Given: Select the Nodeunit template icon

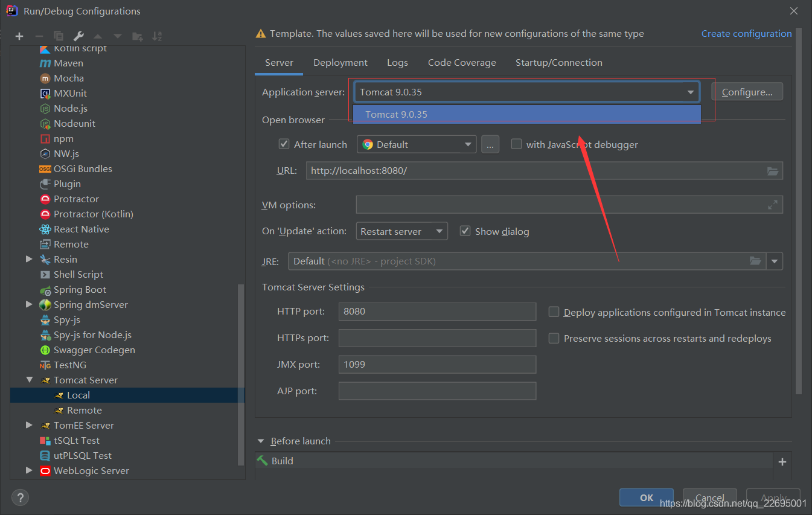Looking at the screenshot, I should click(45, 124).
